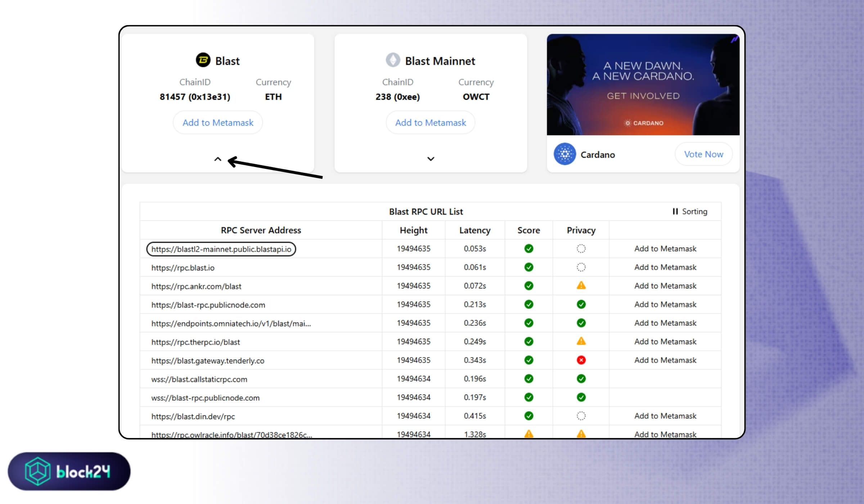Click score warning triangle for owlracle row

click(x=528, y=434)
